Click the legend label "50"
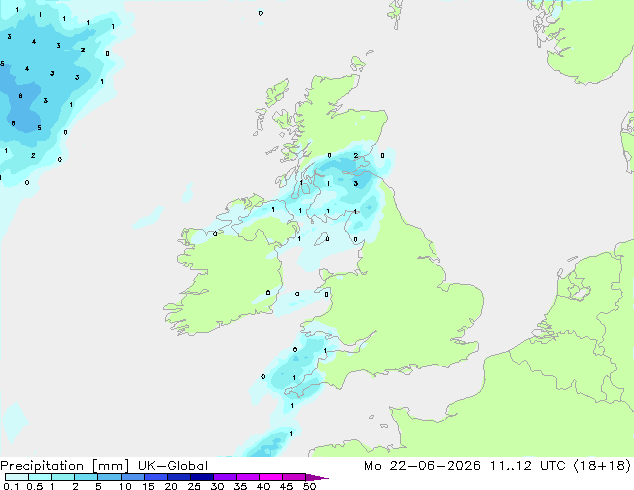This screenshot has width=634, height=490. coord(309,486)
